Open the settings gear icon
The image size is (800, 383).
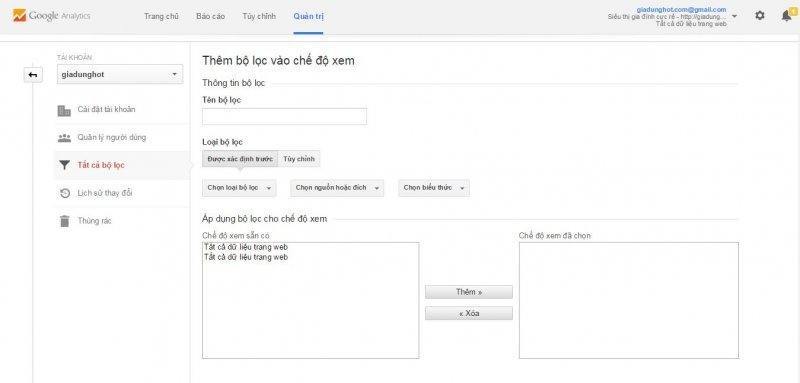click(x=760, y=16)
